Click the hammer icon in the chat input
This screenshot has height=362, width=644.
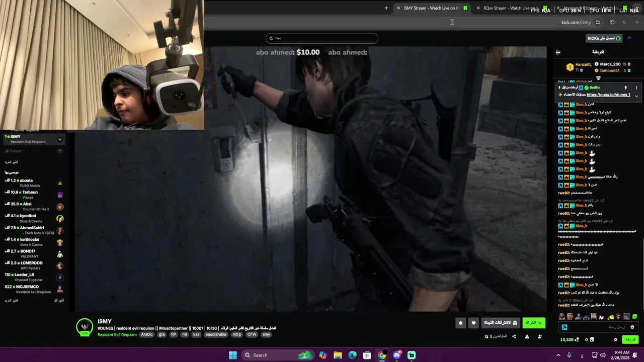point(565,327)
